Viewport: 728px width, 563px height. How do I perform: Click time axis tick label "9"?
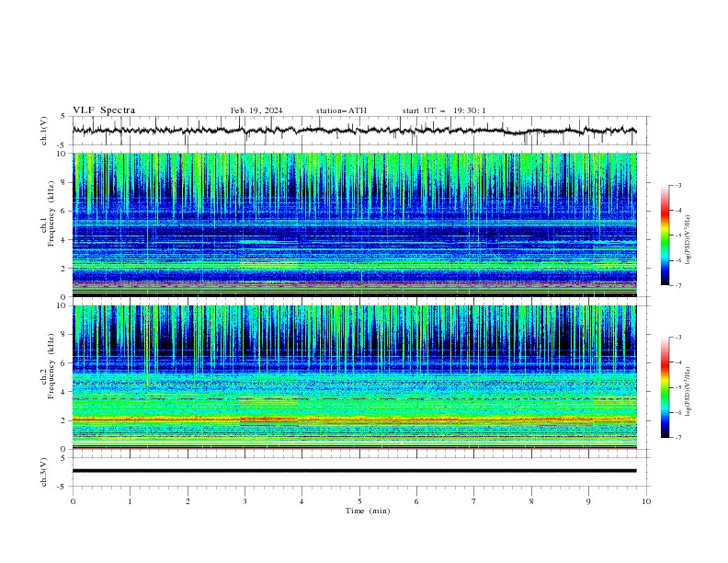pos(588,501)
